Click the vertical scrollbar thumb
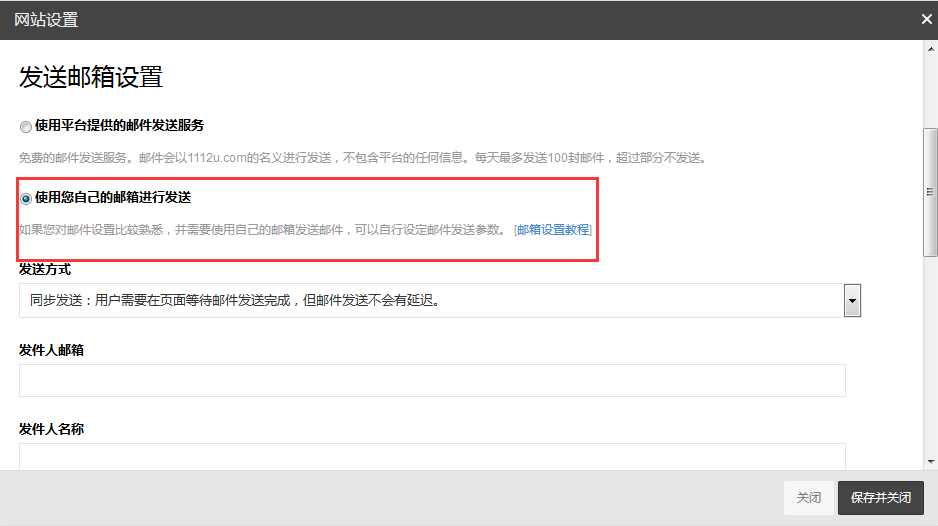 (930, 192)
